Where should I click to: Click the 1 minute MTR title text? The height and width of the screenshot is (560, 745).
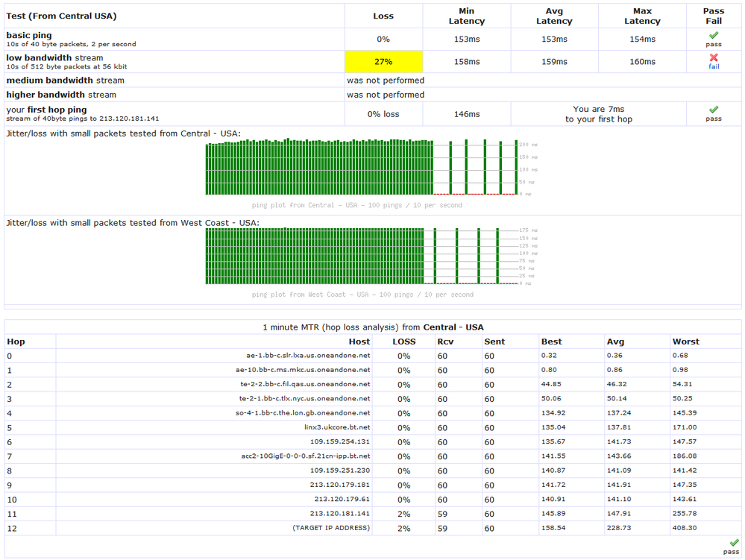tap(373, 327)
